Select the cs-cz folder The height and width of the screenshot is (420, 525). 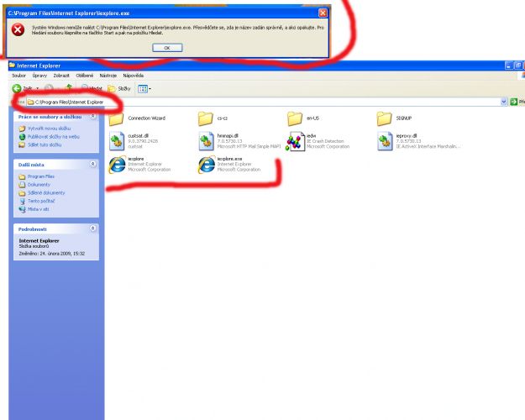click(213, 118)
